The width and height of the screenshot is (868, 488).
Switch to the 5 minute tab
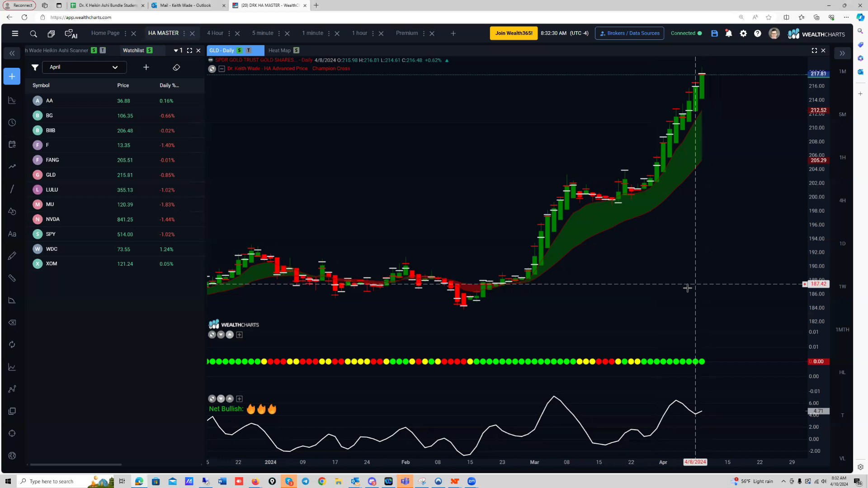click(263, 33)
